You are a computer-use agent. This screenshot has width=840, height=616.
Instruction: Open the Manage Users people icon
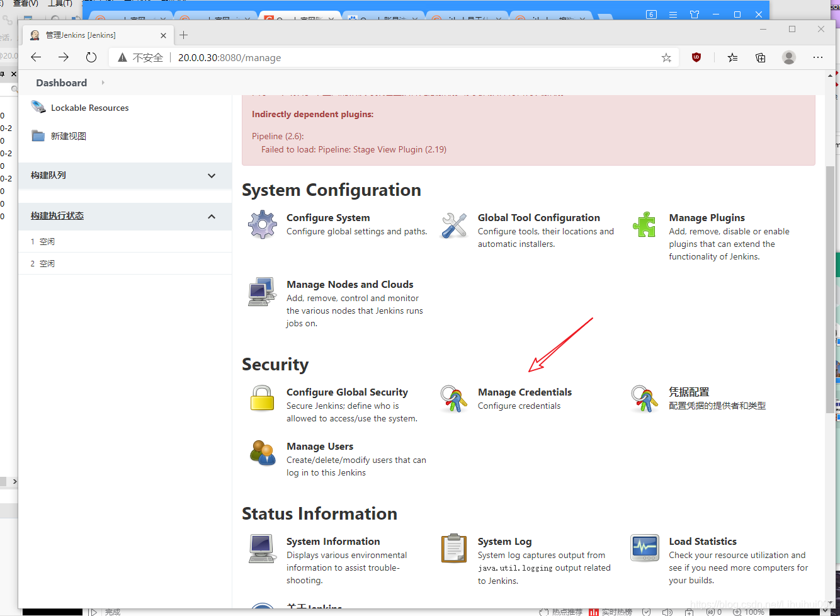point(263,452)
